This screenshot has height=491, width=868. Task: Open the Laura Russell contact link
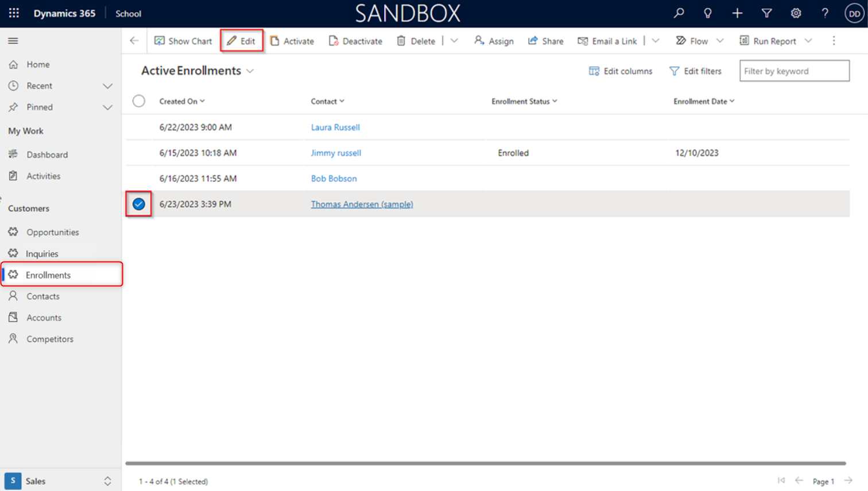tap(335, 127)
